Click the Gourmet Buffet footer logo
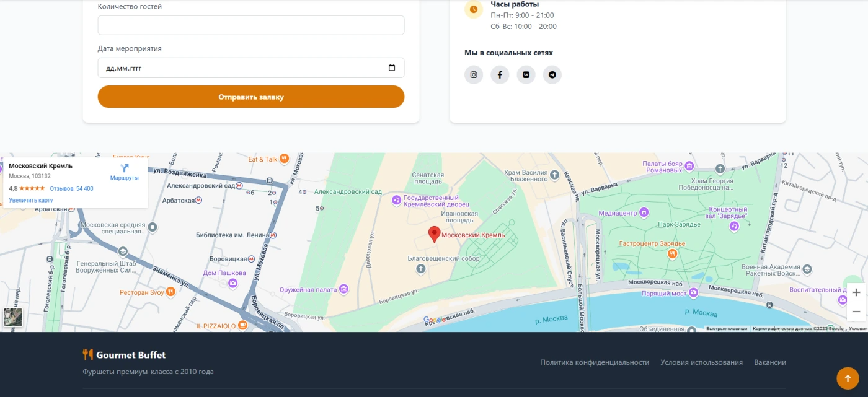Viewport: 868px width, 397px height. click(x=124, y=355)
